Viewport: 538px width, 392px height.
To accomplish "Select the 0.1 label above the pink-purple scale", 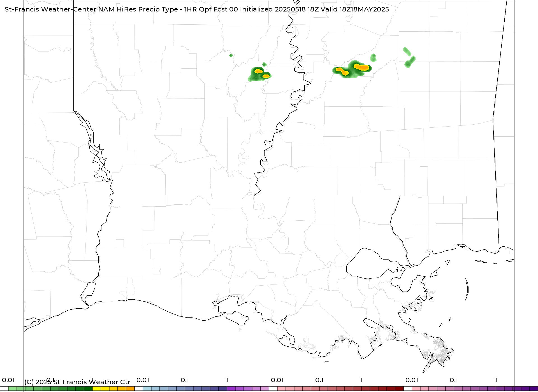I will point(454,380).
